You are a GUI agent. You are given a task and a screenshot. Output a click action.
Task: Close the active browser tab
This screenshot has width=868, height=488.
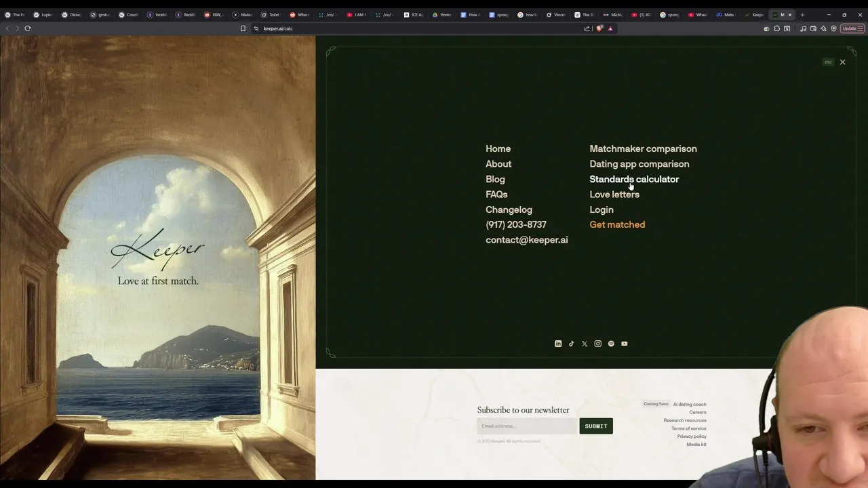tap(789, 15)
